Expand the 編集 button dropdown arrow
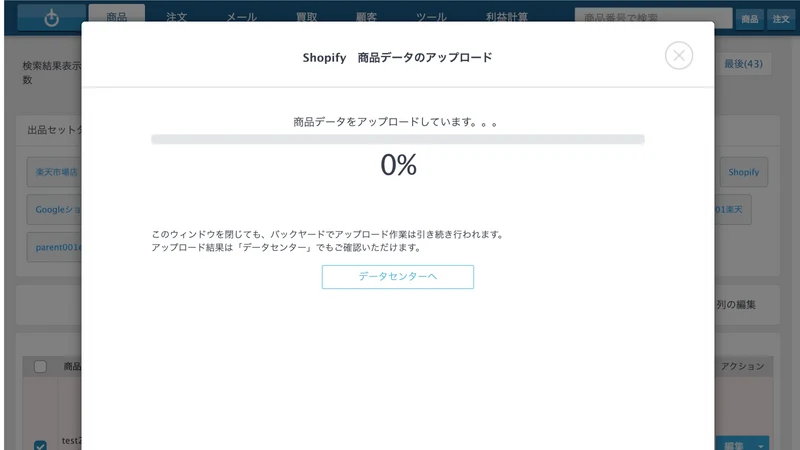800x450 pixels. pyautogui.click(x=761, y=445)
